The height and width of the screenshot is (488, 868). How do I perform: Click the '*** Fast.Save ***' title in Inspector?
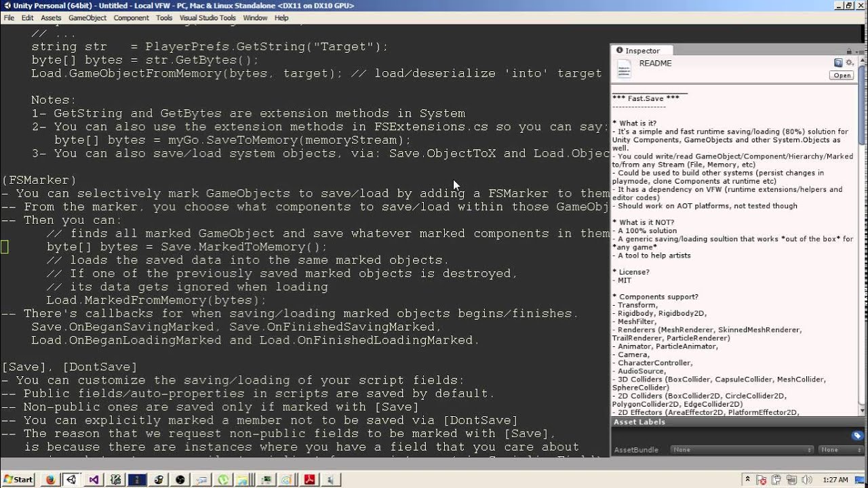pos(646,99)
